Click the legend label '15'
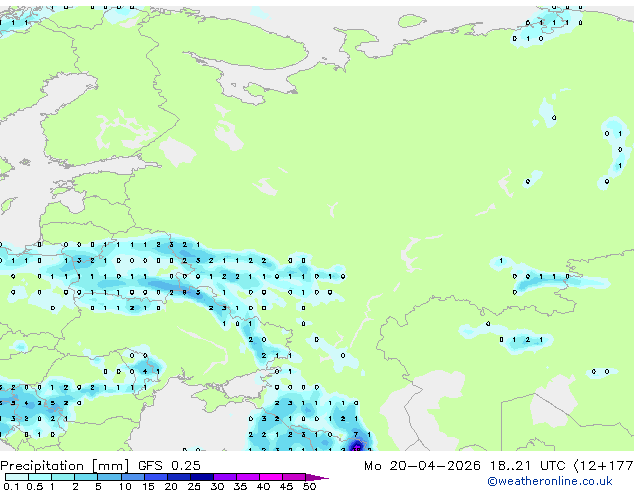 pyautogui.click(x=148, y=486)
